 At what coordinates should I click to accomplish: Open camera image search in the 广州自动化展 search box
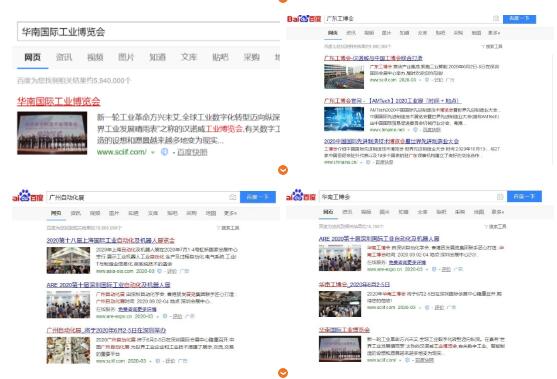pyautogui.click(x=233, y=197)
